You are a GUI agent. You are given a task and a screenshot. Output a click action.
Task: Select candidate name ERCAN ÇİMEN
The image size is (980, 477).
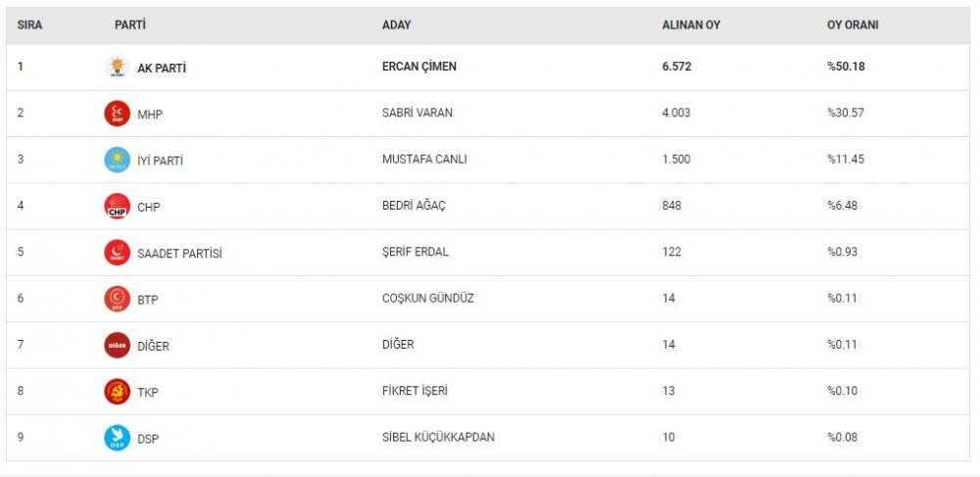[418, 67]
